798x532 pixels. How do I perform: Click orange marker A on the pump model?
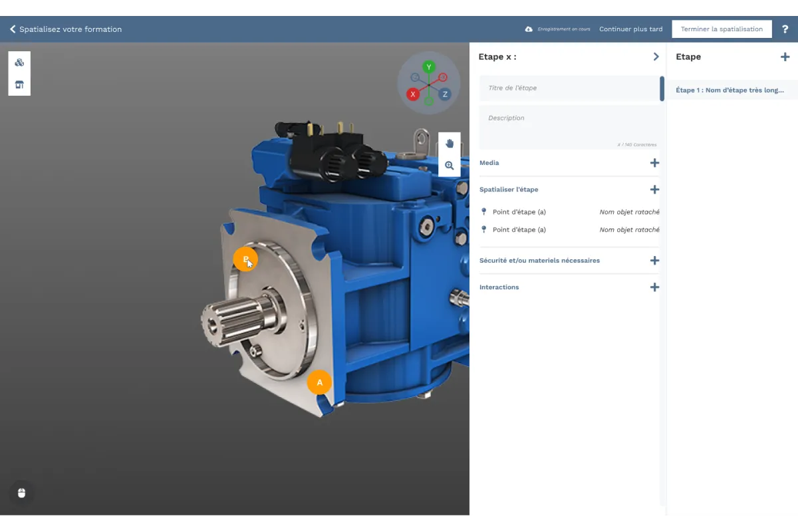[320, 382]
